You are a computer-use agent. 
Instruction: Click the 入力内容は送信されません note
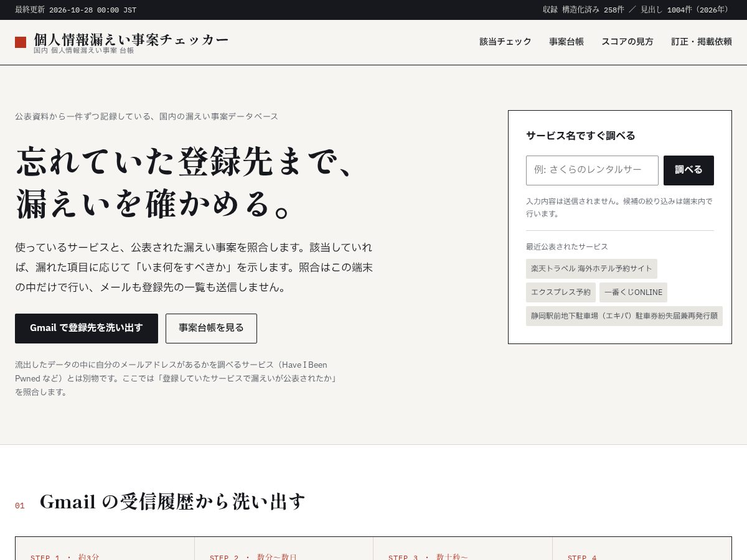click(619, 207)
